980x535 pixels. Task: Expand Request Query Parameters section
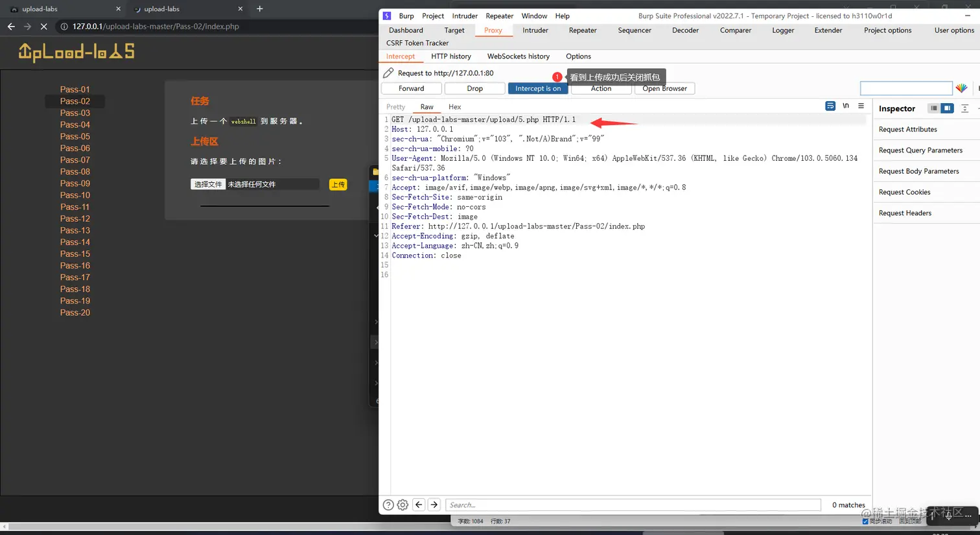tap(926, 150)
